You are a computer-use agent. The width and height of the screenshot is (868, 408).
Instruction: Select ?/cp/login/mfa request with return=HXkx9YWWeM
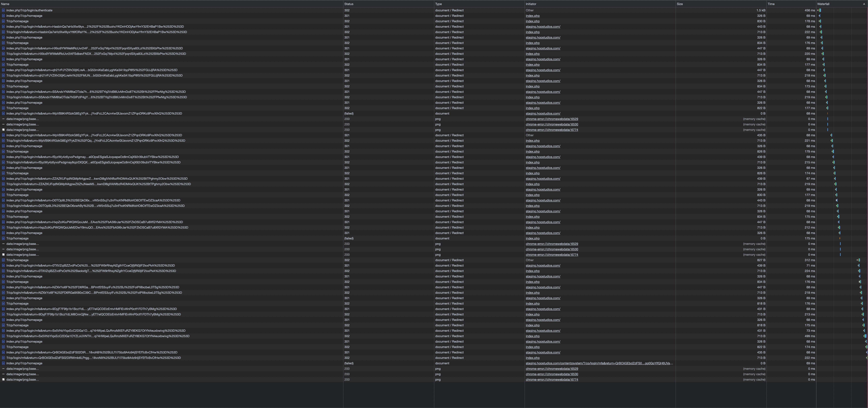tap(96, 54)
